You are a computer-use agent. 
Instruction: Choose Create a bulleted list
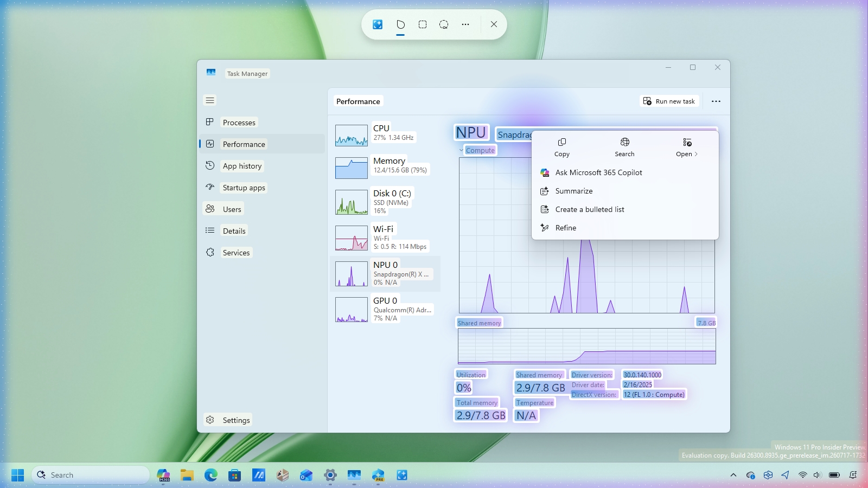[625, 209]
